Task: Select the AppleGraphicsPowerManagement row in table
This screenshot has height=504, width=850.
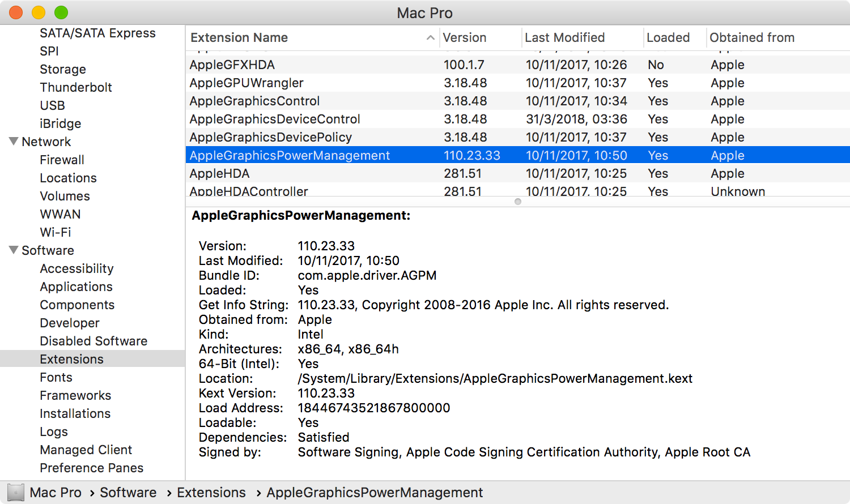Action: [x=518, y=155]
